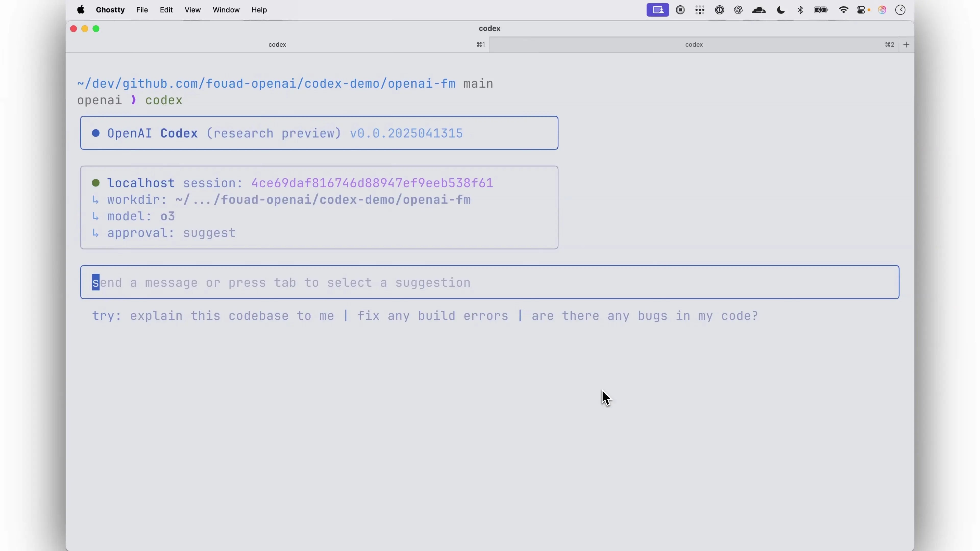Open the Window menu

[226, 10]
